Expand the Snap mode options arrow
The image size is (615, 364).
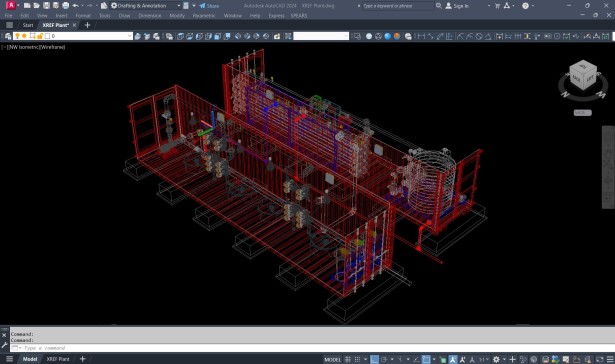[365, 359]
